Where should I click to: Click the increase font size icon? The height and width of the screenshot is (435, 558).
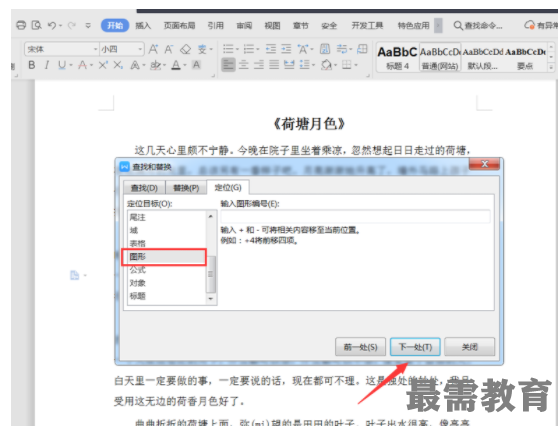click(153, 49)
